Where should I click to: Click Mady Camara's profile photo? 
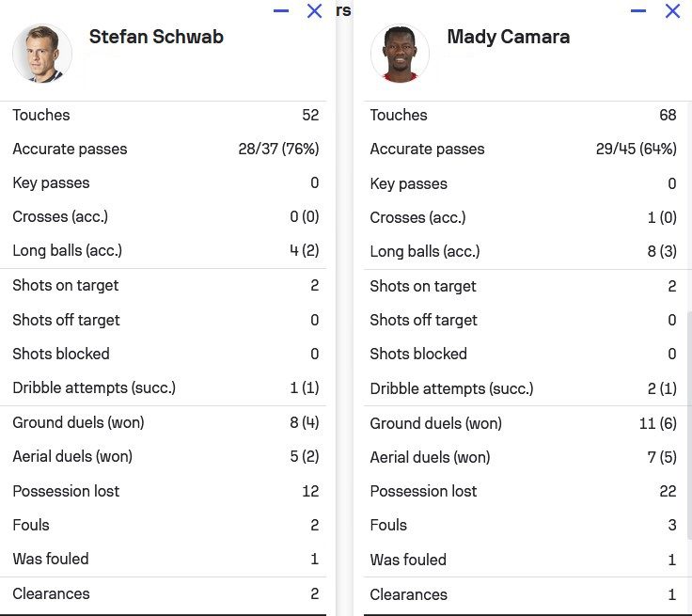[400, 54]
